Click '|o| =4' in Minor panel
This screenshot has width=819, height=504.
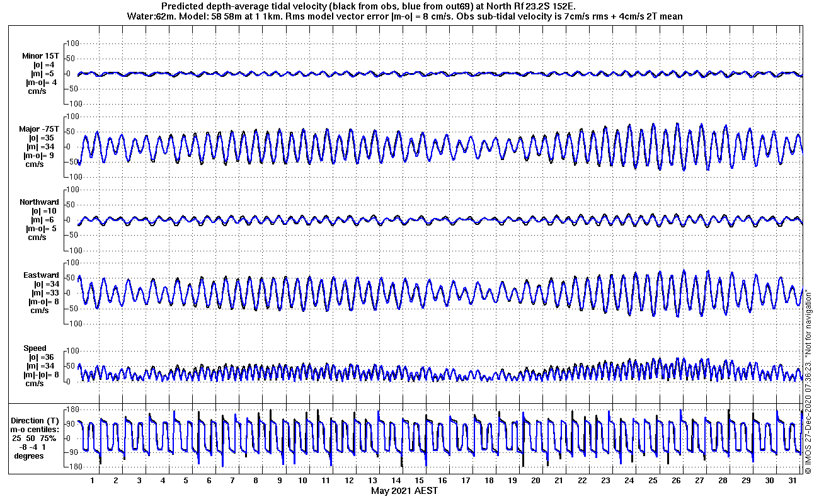pos(44,64)
